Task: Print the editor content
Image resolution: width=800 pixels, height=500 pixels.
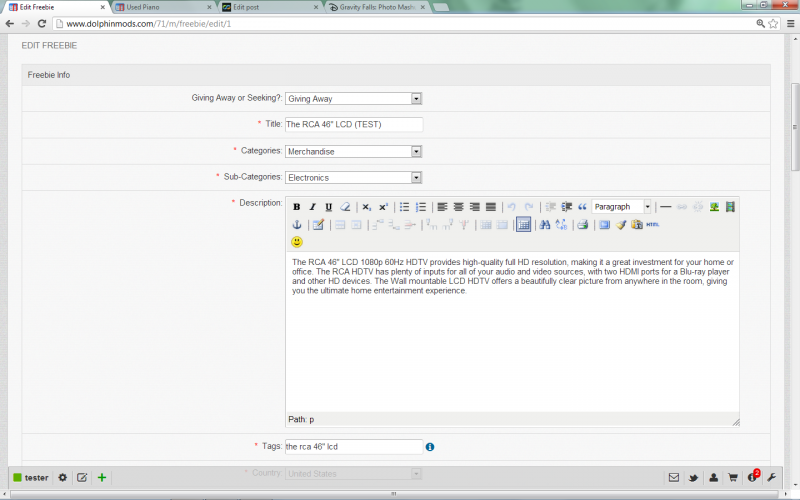Action: tap(583, 224)
